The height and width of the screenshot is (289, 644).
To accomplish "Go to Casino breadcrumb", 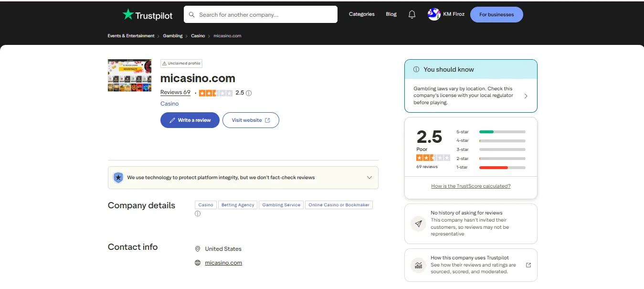I will pos(198,36).
